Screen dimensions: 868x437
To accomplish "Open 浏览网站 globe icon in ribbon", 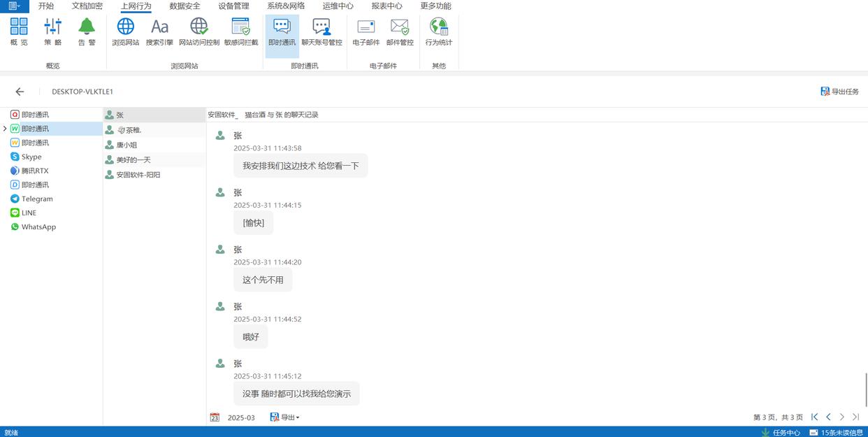I will tap(126, 32).
